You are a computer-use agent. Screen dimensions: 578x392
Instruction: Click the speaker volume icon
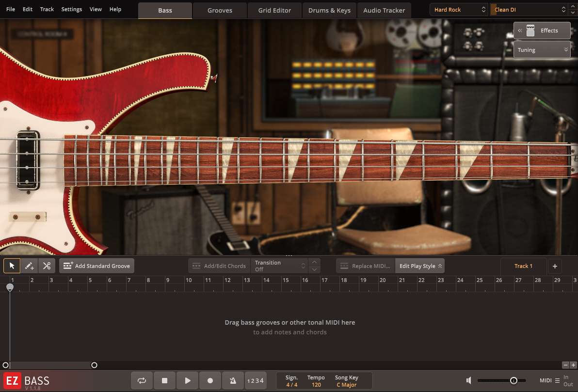(x=468, y=380)
